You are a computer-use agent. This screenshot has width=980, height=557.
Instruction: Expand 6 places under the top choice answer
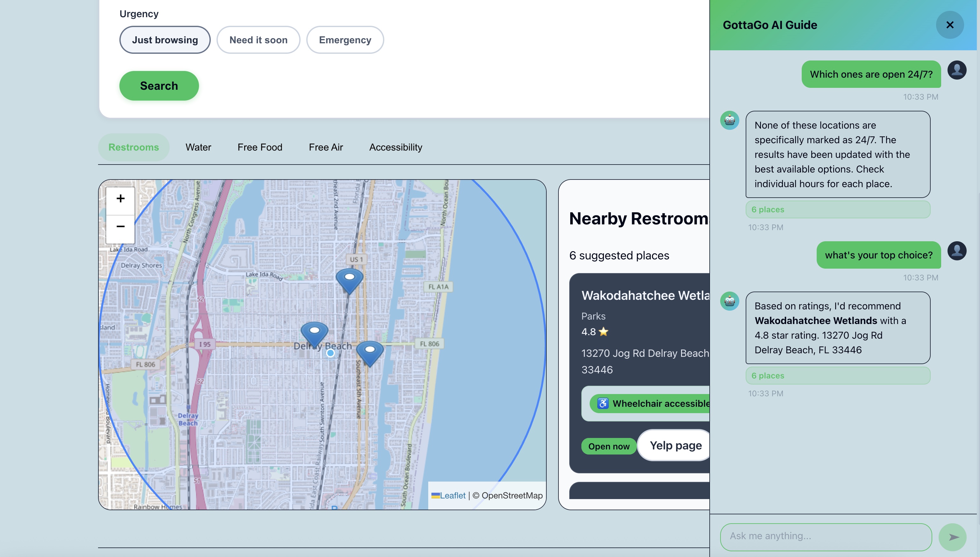click(837, 376)
